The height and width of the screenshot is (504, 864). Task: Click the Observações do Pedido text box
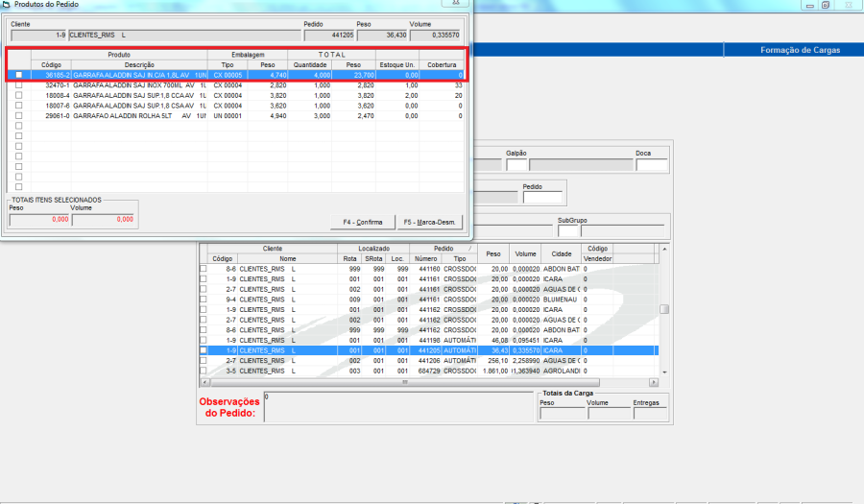point(398,407)
